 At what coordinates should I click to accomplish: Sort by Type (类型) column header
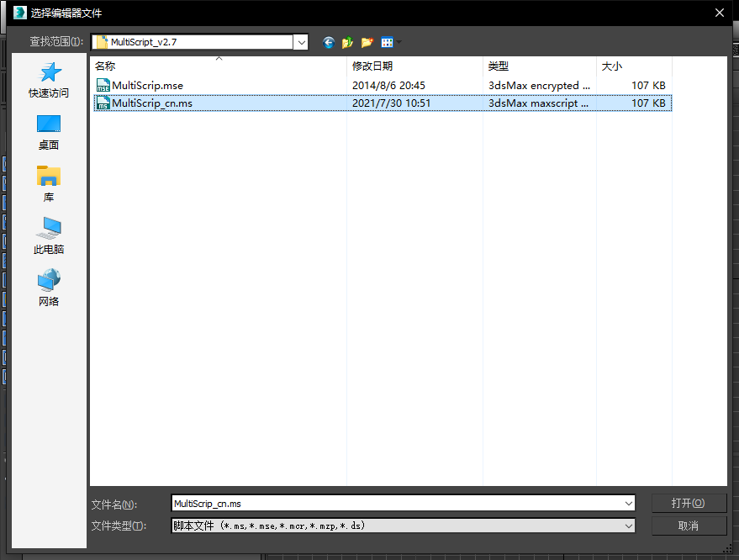[538, 66]
